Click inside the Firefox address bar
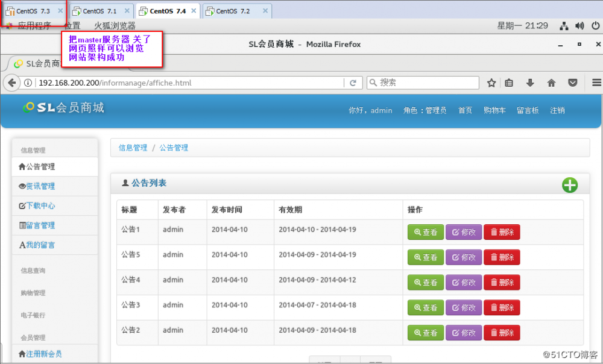The width and height of the screenshot is (603, 364). (x=181, y=83)
